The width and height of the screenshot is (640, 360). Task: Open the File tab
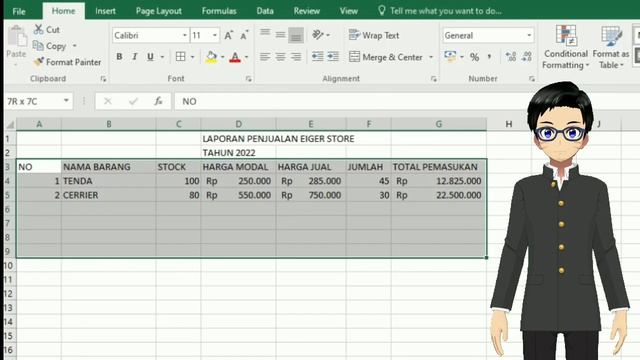tap(19, 11)
